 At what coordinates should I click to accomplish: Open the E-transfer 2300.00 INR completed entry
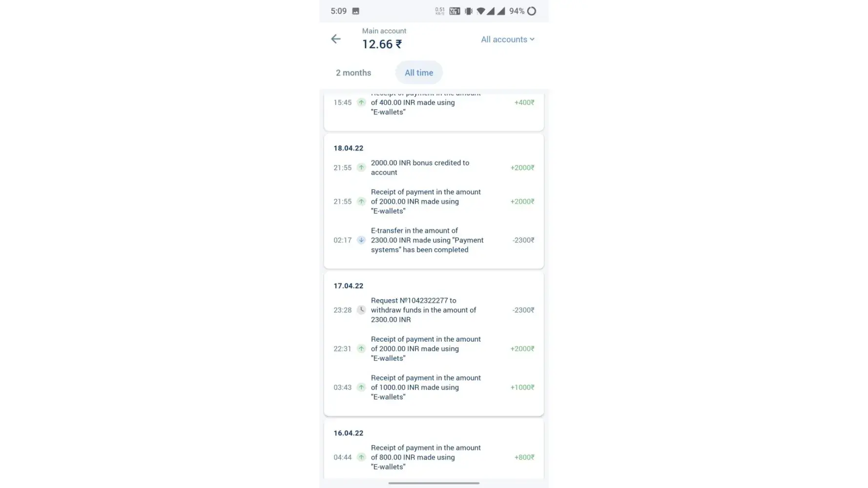(427, 240)
